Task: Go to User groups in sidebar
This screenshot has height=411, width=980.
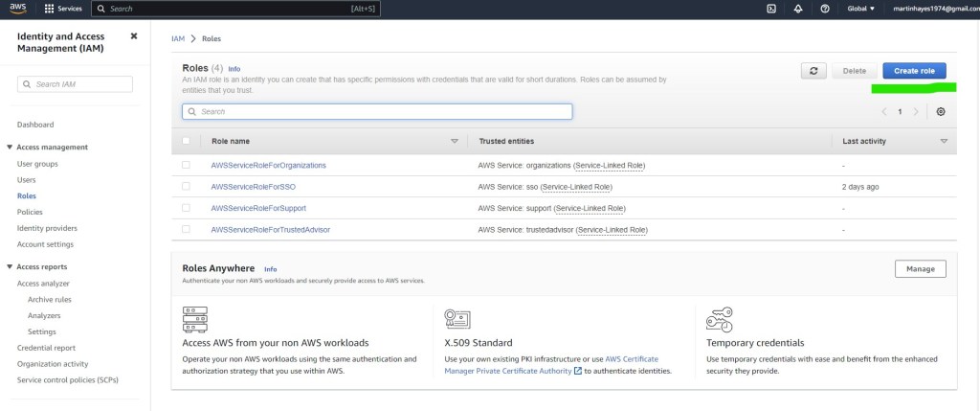Action: click(x=37, y=164)
